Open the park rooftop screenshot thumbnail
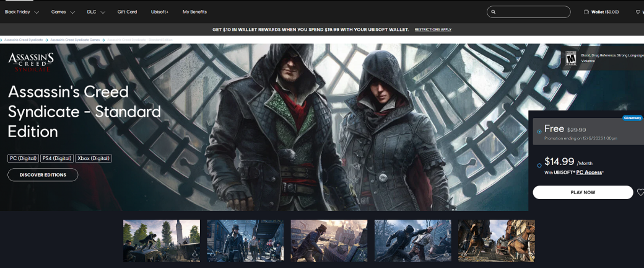This screenshot has height=268, width=644. 162,241
